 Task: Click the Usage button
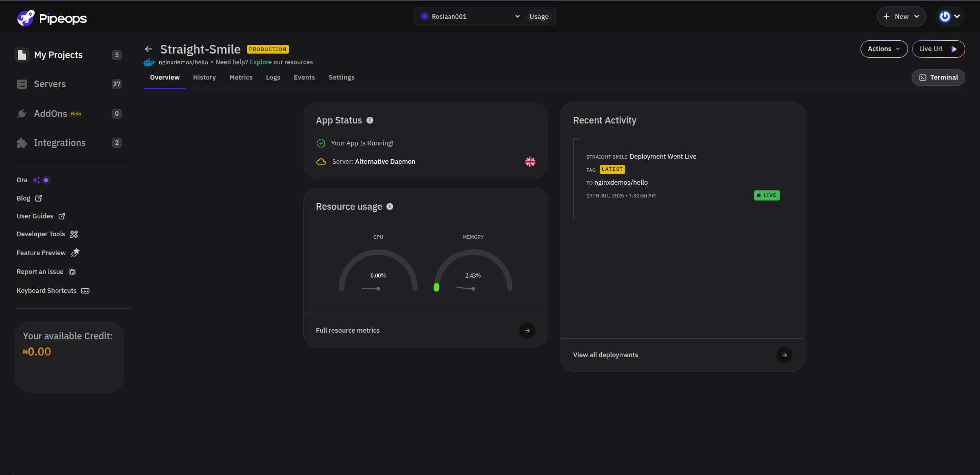pyautogui.click(x=539, y=16)
